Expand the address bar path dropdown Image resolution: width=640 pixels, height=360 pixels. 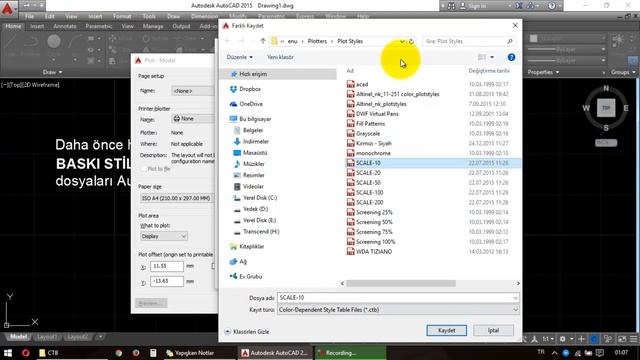[402, 41]
